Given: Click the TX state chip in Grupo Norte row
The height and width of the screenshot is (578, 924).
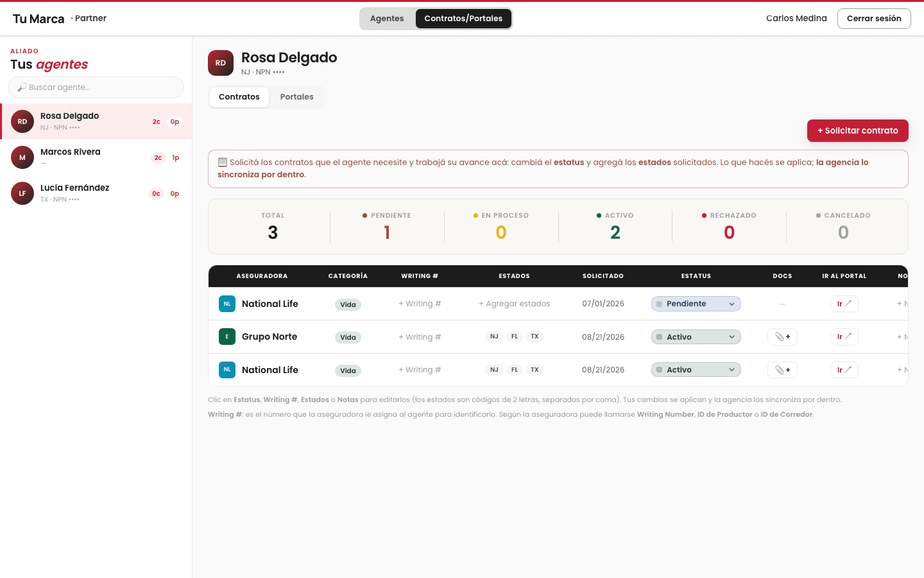Looking at the screenshot, I should 535,337.
